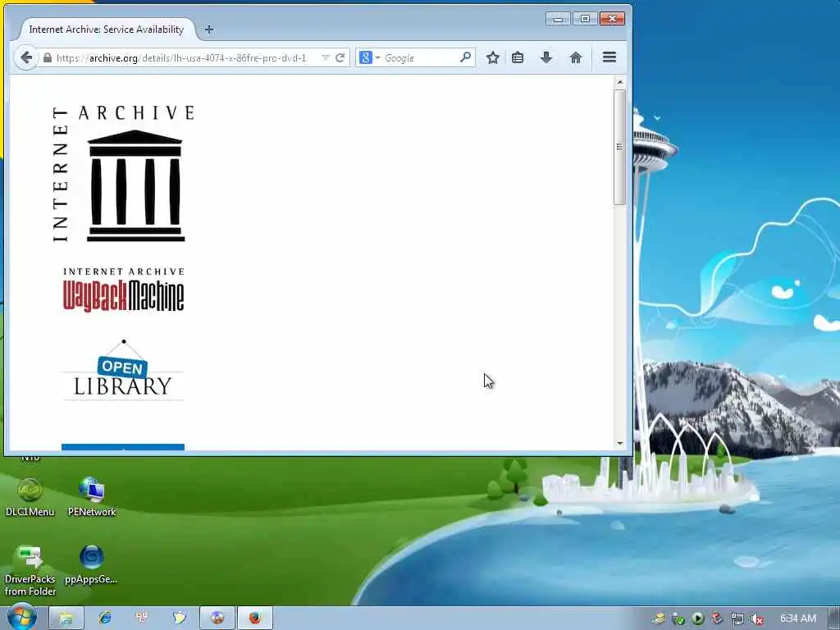The width and height of the screenshot is (840, 630).
Task: Click the archive.org address bar URL
Action: pyautogui.click(x=181, y=58)
